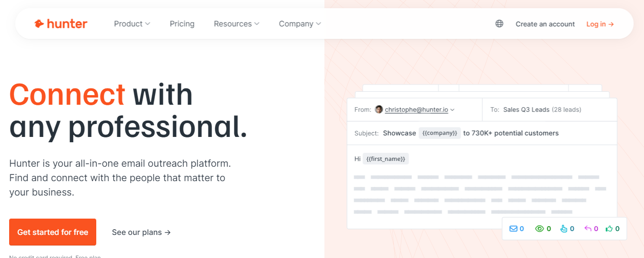This screenshot has width=644, height=258.
Task: Click the 'Hunter is your all-in-one' paragraph
Action: 120,178
